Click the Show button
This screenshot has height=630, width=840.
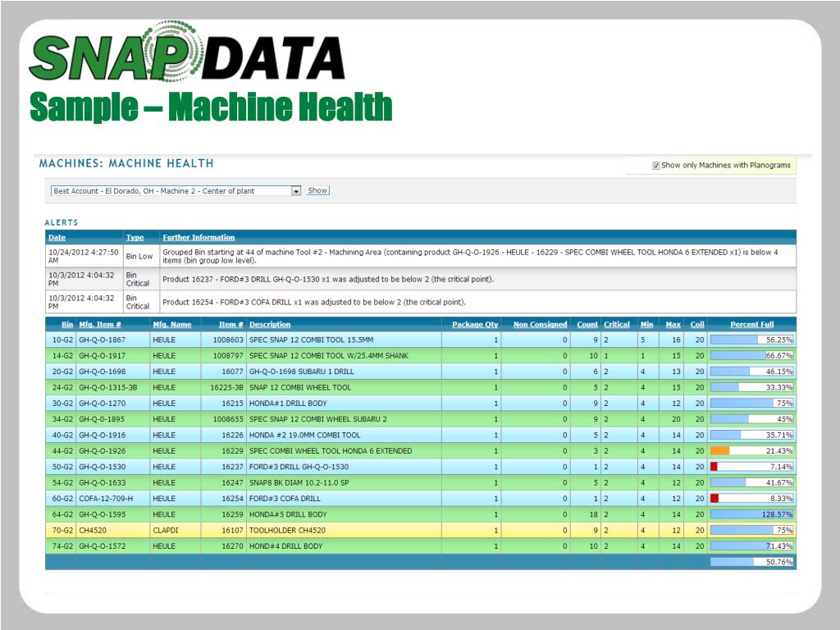pyautogui.click(x=317, y=190)
